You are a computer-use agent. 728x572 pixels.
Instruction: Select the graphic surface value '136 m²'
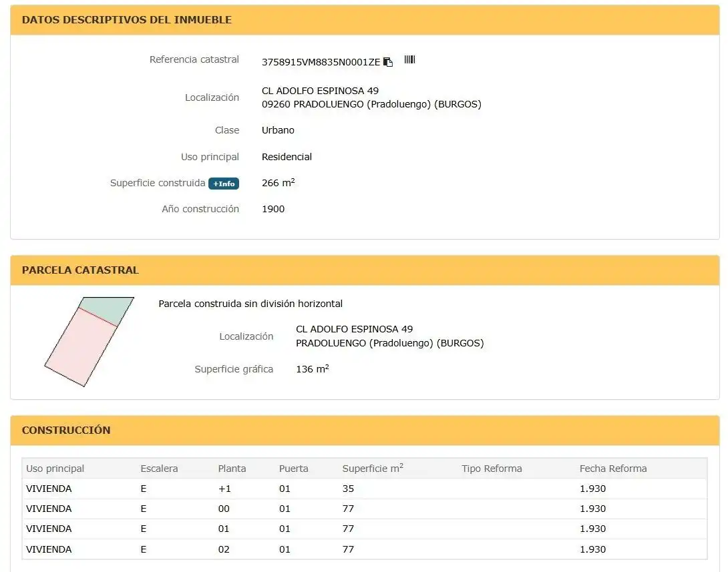click(x=313, y=369)
